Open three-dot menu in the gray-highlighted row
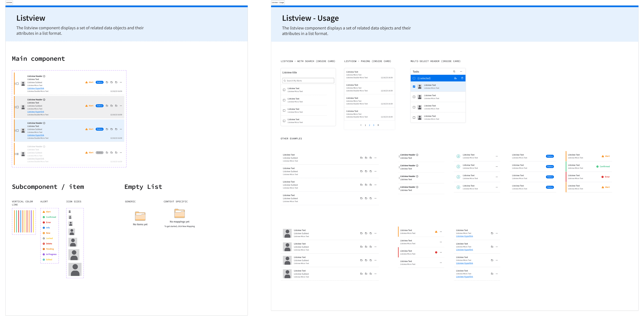The image size is (644, 321). (121, 106)
